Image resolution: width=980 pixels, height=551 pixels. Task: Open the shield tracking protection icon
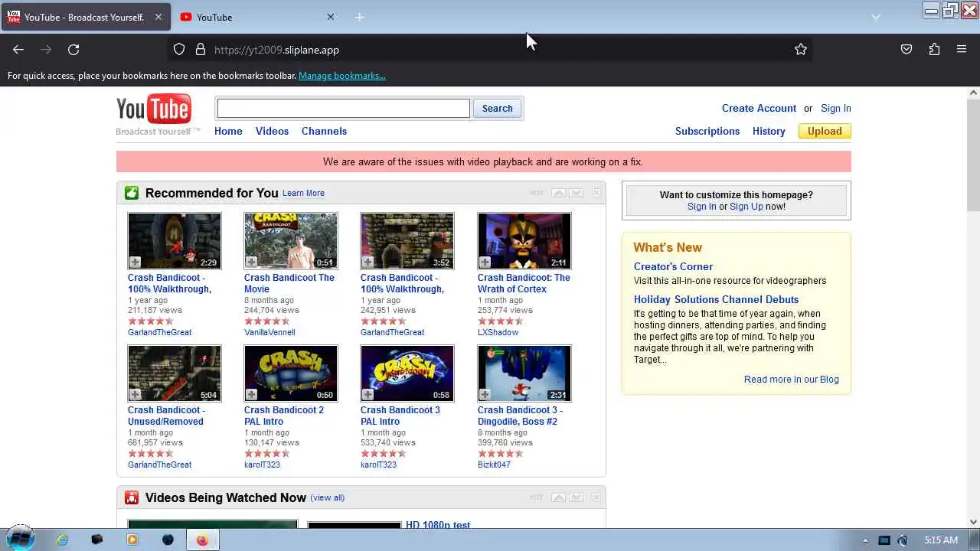179,50
